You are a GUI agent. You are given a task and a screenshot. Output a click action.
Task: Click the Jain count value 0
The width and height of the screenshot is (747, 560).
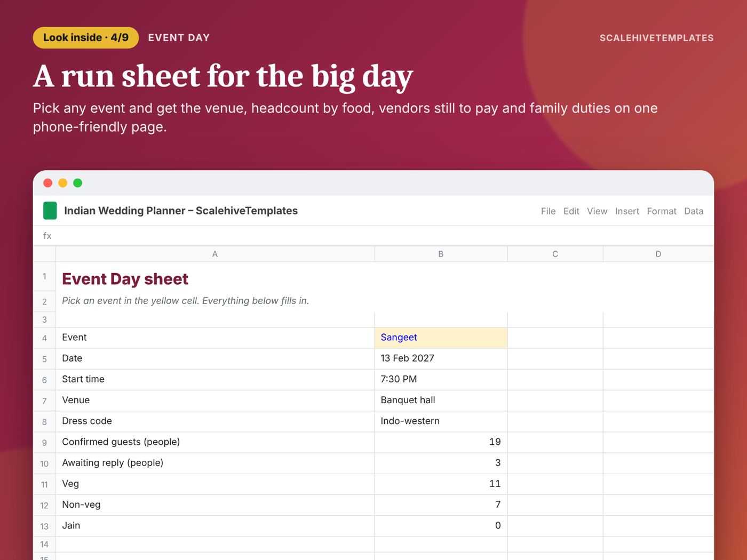coord(441,525)
